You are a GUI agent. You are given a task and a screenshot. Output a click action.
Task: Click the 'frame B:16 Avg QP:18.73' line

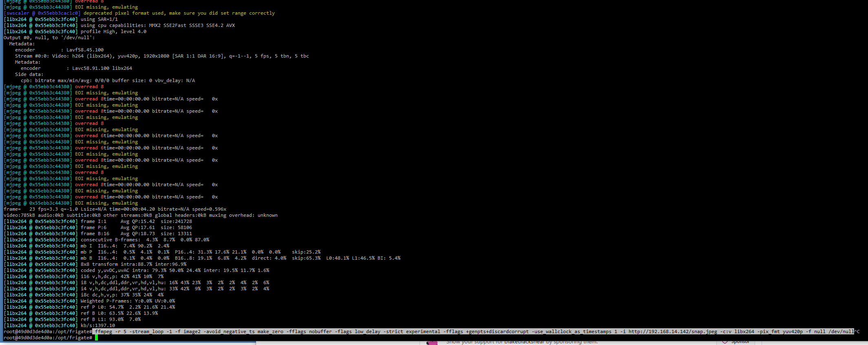[98, 234]
